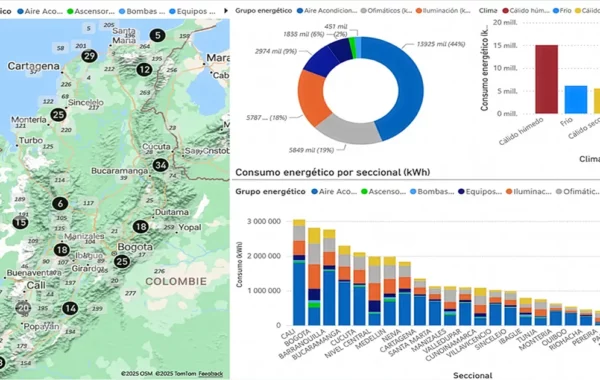Click Ofimáticos in the donut legend
The image size is (600, 380).
click(386, 11)
